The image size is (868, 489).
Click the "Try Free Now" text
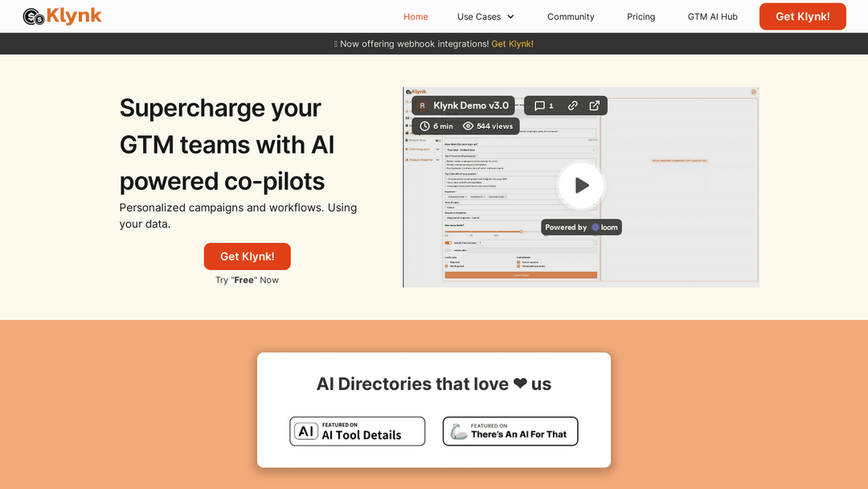pyautogui.click(x=247, y=280)
